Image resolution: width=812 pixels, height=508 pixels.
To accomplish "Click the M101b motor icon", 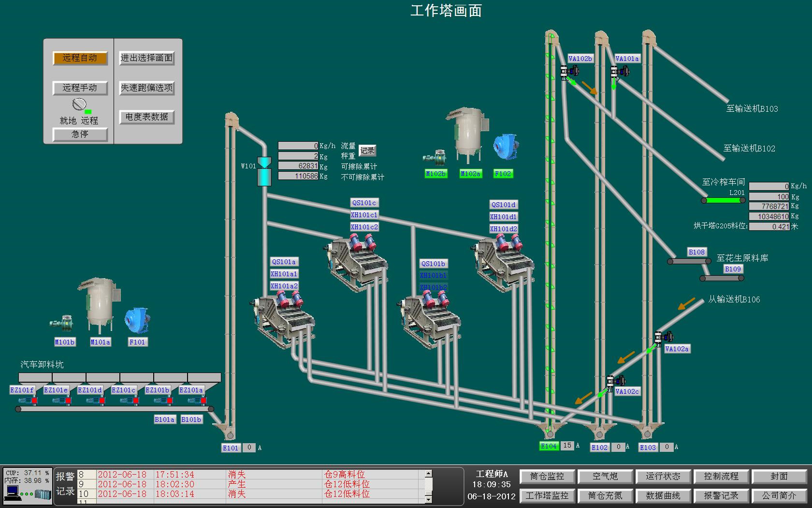I will click(x=62, y=323).
